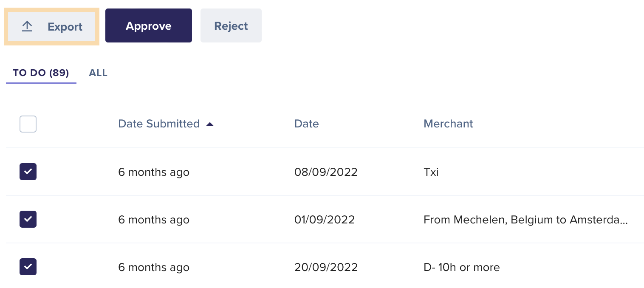Select the 01/09/2022 date cell

325,220
